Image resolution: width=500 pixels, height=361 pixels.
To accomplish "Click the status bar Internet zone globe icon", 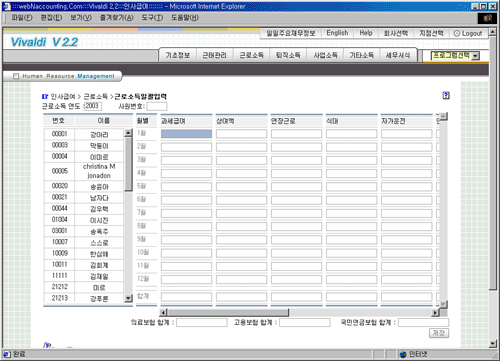I will click(403, 354).
